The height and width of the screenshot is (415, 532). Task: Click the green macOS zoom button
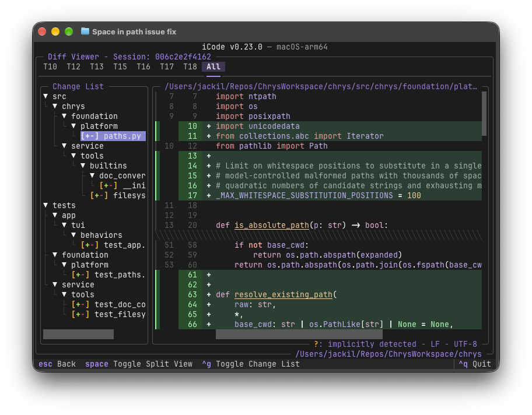(69, 31)
